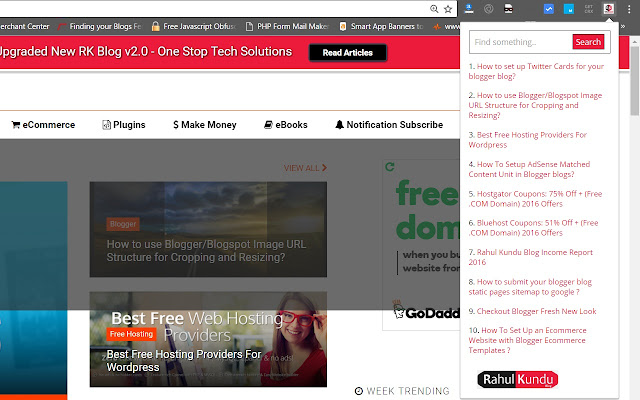Open the Plugins menu item
The image size is (640, 400).
click(124, 125)
